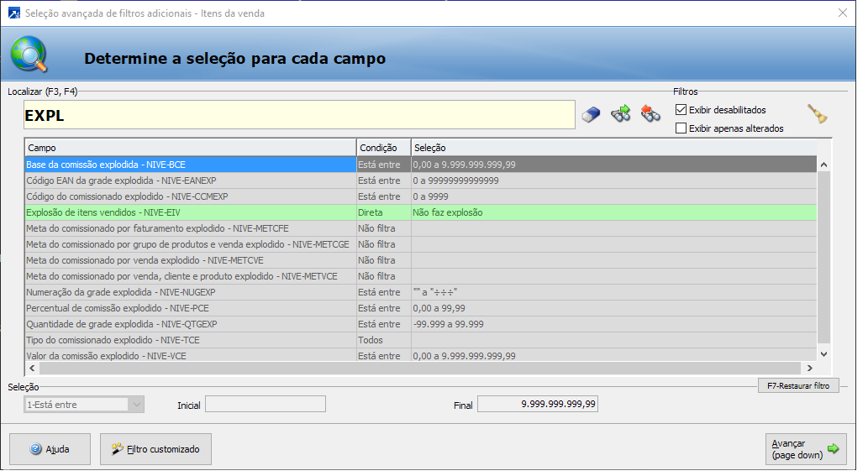
Task: Click the broom icon to clear filters
Action: pos(817,113)
